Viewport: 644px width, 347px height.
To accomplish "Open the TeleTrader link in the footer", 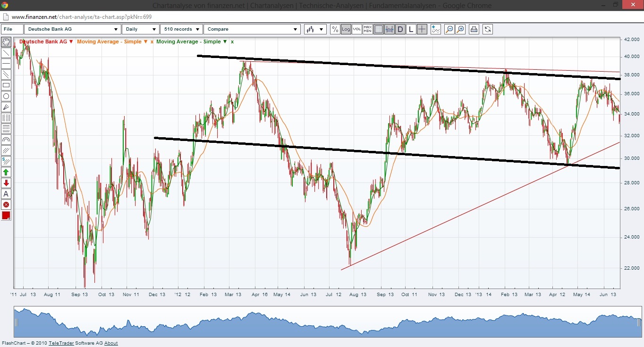I will 61,343.
